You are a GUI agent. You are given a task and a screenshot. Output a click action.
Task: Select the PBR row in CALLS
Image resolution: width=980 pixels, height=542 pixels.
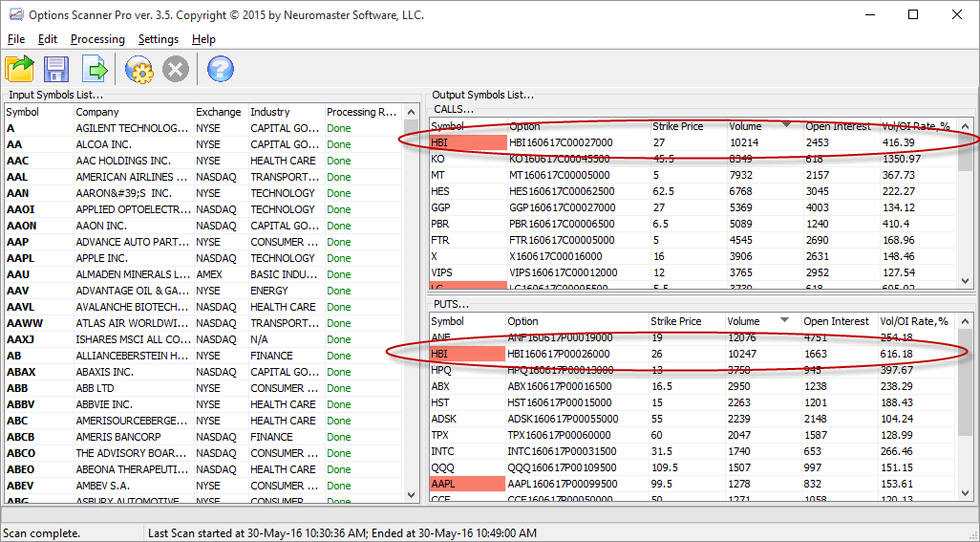[x=693, y=224]
